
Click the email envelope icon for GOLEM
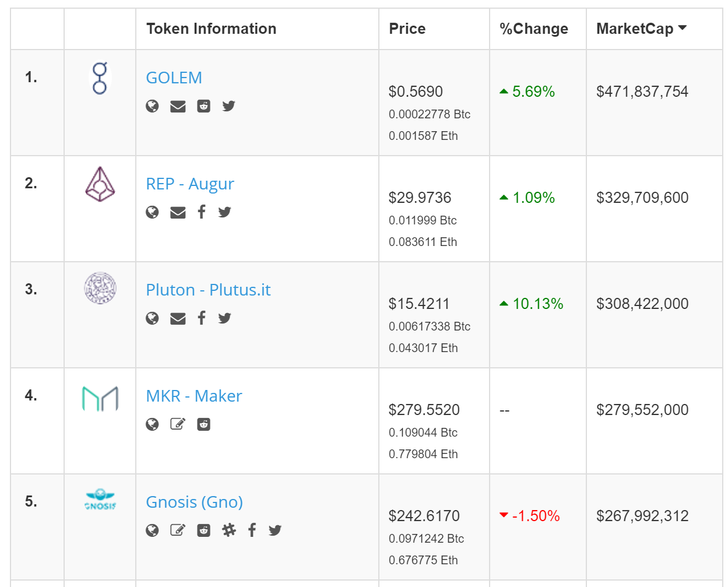tap(178, 106)
